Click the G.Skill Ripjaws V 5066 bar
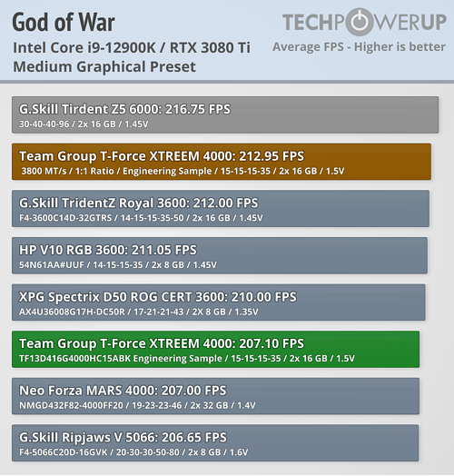The height and width of the screenshot is (476, 454). [x=215, y=443]
